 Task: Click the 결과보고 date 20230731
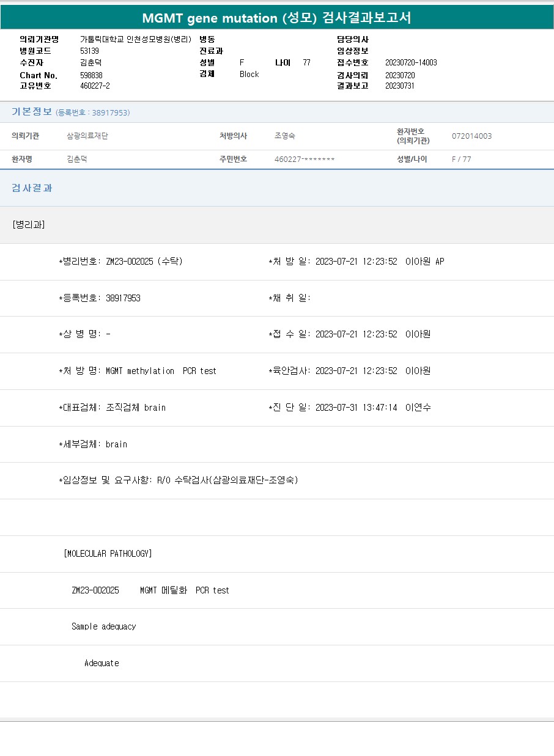(x=400, y=86)
